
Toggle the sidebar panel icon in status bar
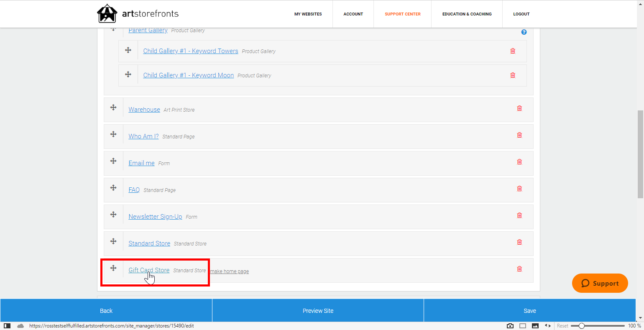pos(7,326)
